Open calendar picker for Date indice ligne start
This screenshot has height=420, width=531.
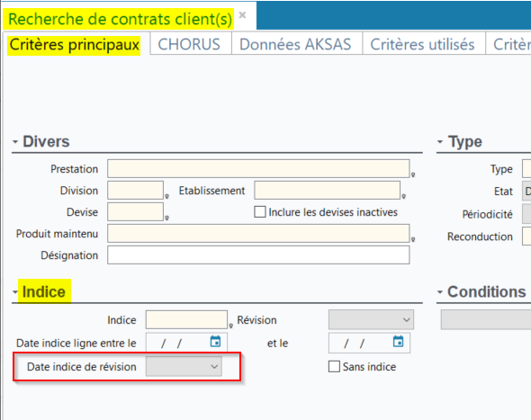215,342
